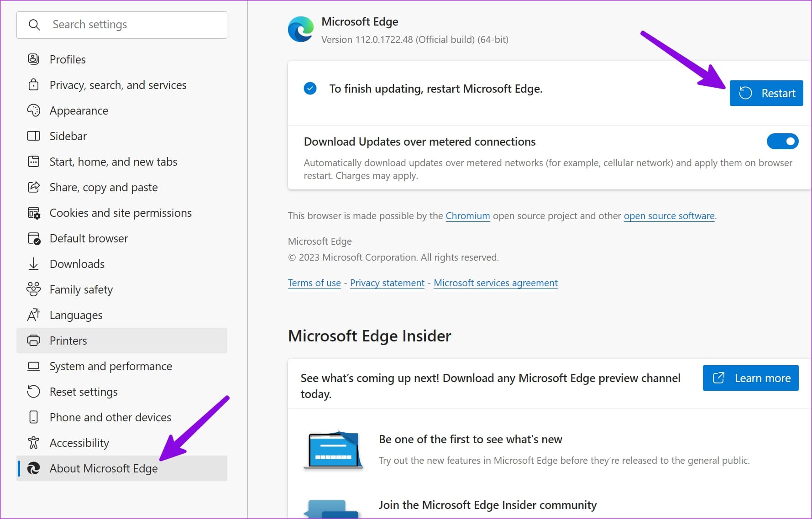Select Start, home, and new tabs
Viewport: 812px width, 519px height.
122,162
